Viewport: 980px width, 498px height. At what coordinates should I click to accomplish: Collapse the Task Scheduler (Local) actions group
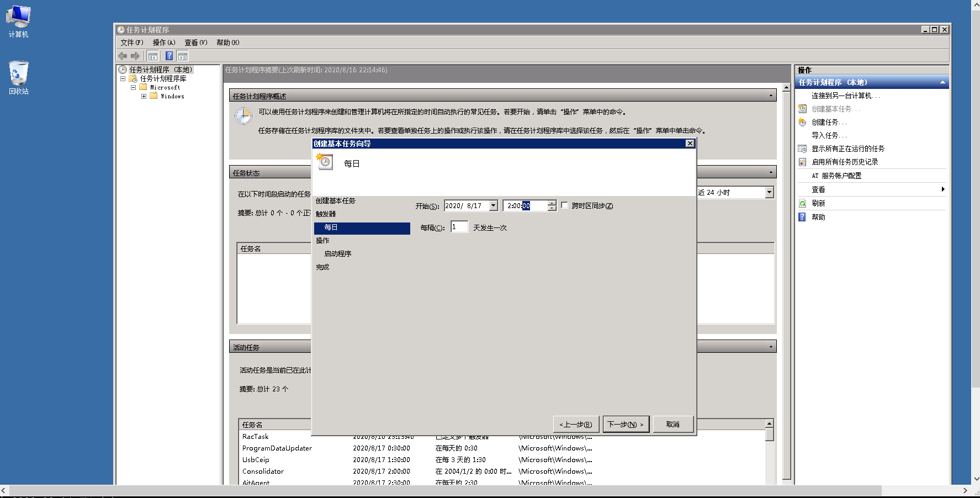942,82
